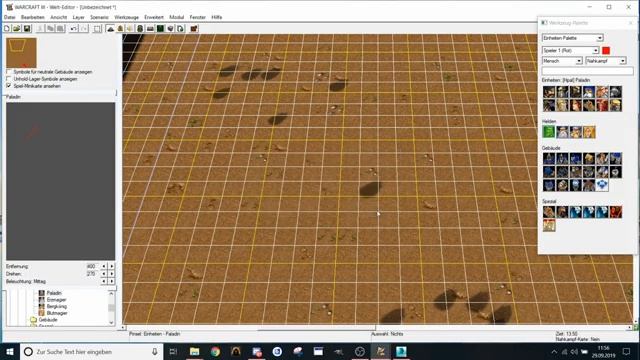Enable 'Symbole für neutrale Gebäude anzeigen' checkbox
This screenshot has height=360, width=640.
9,72
